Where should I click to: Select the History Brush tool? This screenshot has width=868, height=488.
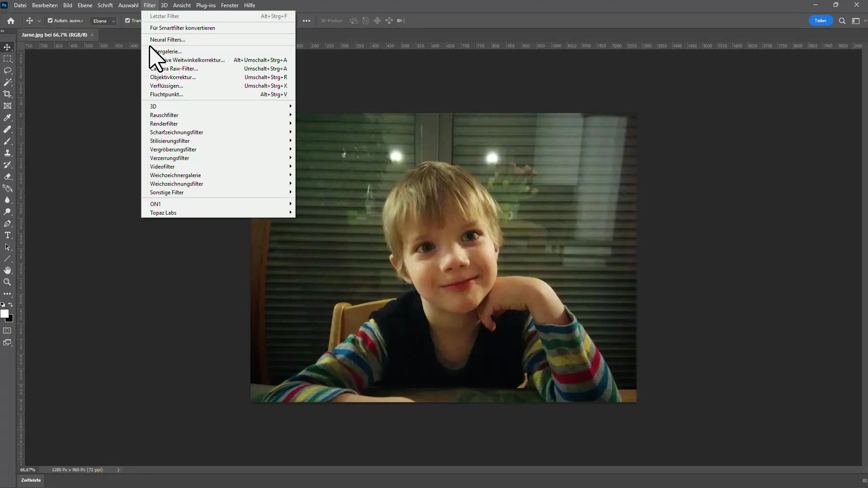coord(7,164)
